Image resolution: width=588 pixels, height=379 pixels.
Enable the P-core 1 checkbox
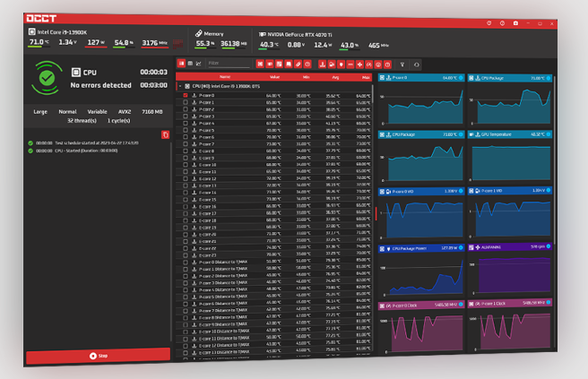[x=186, y=102]
